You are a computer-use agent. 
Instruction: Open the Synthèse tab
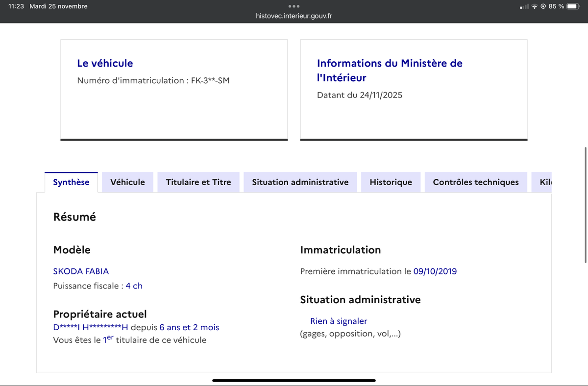71,182
